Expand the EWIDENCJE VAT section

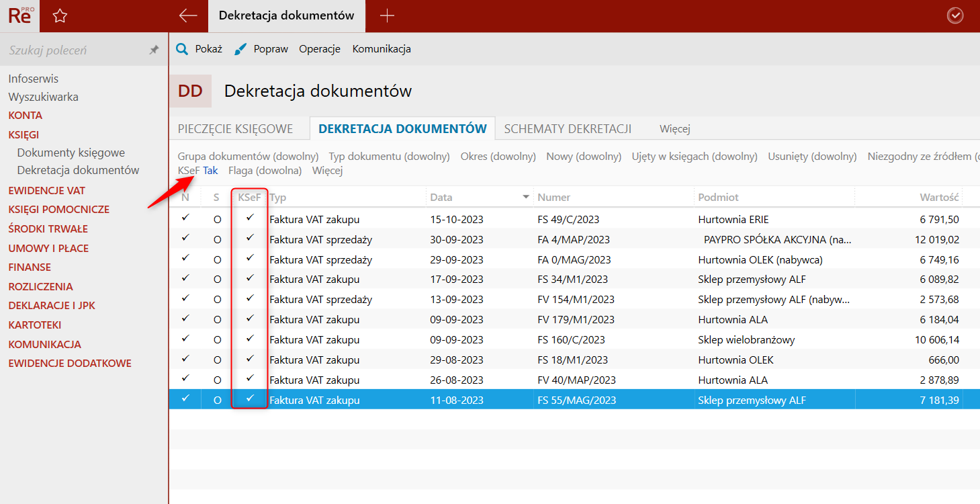(x=46, y=190)
